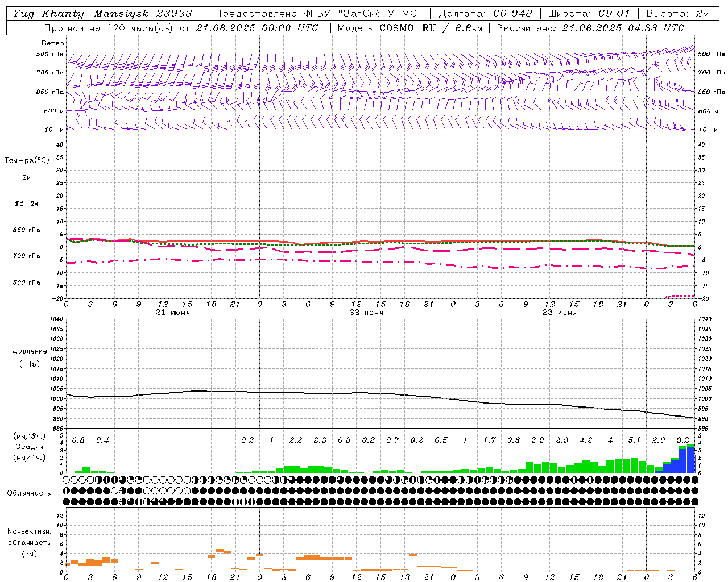This screenshot has width=728, height=582.
Task: Click the (мм/3ч.) units label
Action: [29, 436]
